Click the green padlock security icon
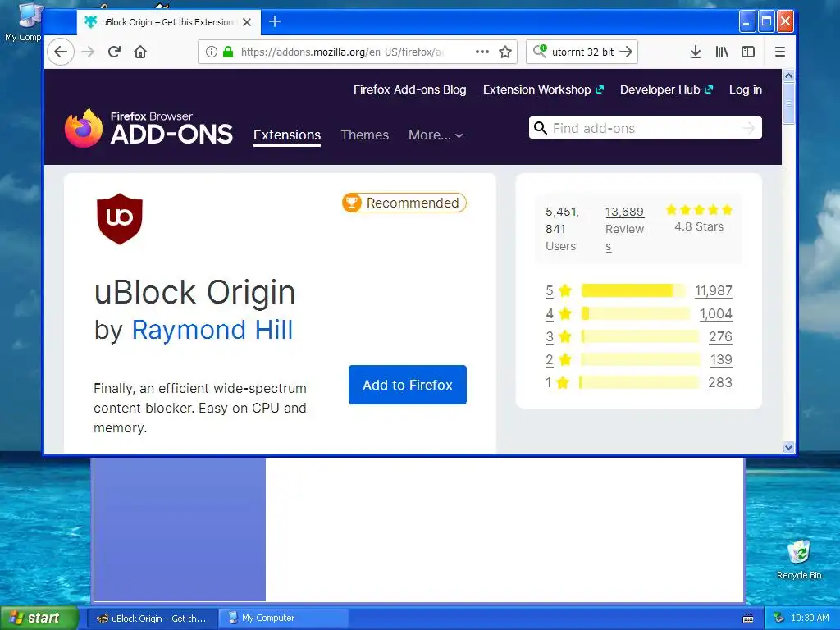Image resolution: width=840 pixels, height=630 pixels. [228, 52]
